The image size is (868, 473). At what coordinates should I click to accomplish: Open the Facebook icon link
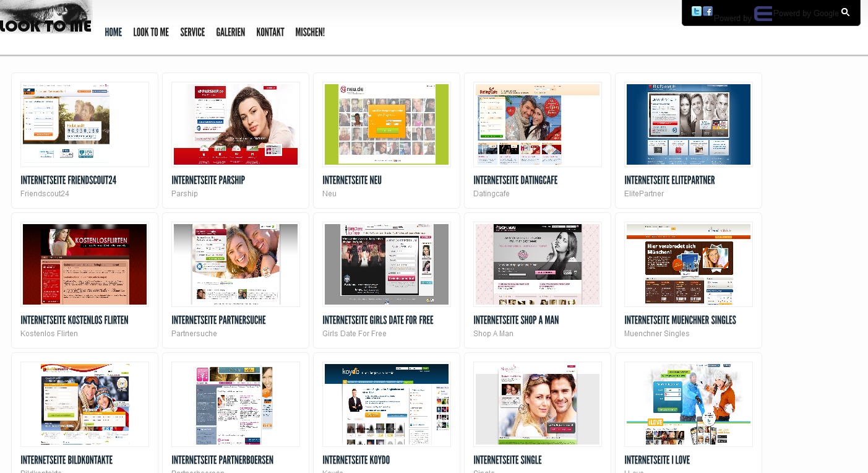click(x=708, y=11)
